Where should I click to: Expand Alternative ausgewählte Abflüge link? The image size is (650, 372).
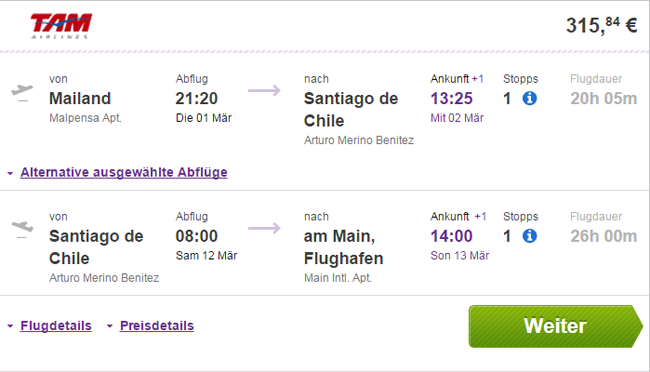124,172
